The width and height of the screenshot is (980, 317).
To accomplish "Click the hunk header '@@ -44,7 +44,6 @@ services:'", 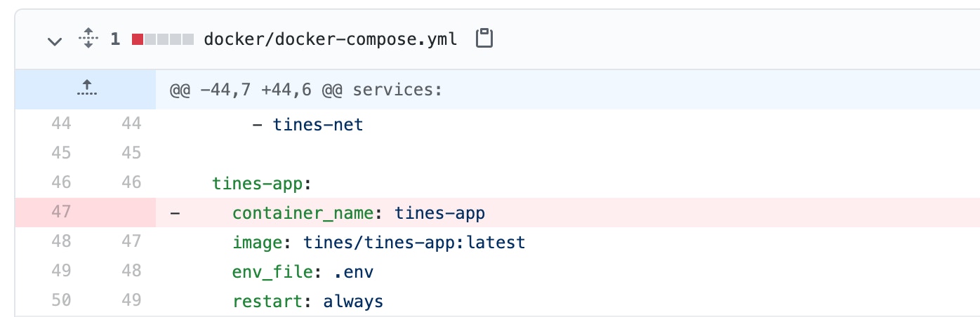I will [305, 90].
